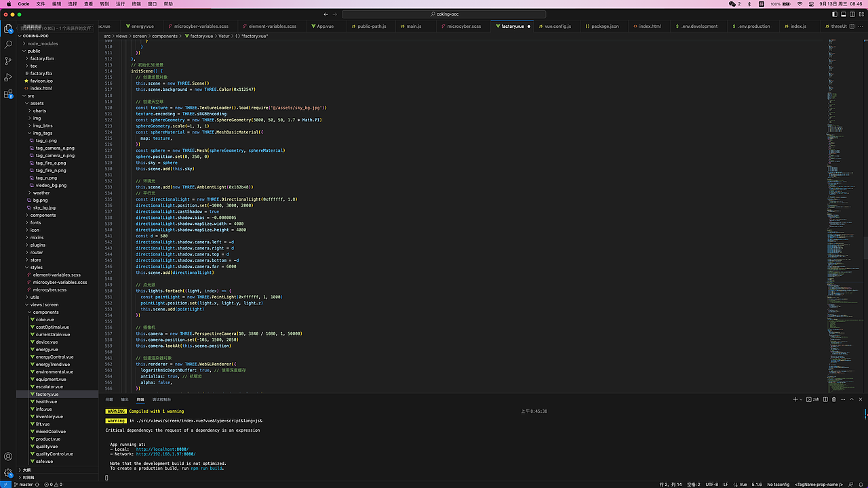This screenshot has width=868, height=488.
Task: Open the localhost:8080 link in terminal
Action: coord(162,449)
